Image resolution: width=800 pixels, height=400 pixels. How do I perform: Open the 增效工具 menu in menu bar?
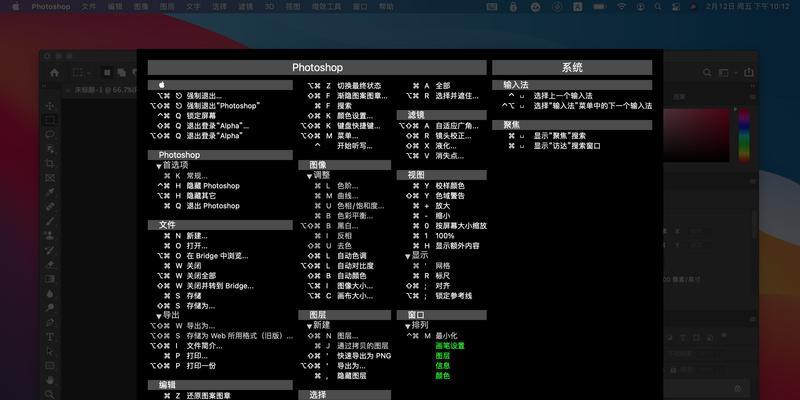coord(326,7)
